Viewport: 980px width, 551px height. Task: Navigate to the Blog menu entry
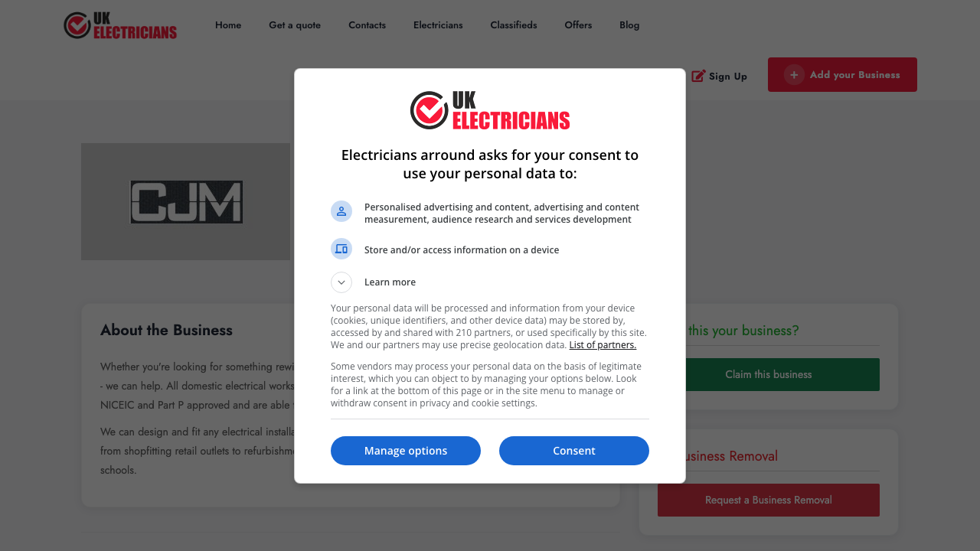click(x=629, y=24)
